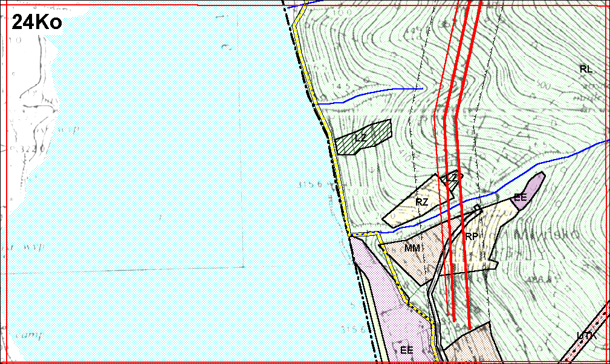Click the large cyan water area
This screenshot has height=364, width=610.
click(x=181, y=181)
